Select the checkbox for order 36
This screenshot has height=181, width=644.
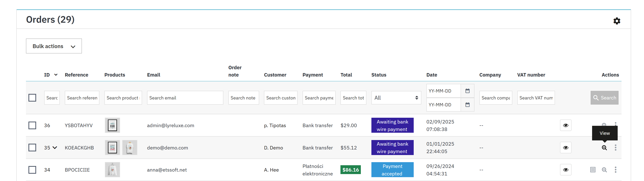click(x=32, y=125)
